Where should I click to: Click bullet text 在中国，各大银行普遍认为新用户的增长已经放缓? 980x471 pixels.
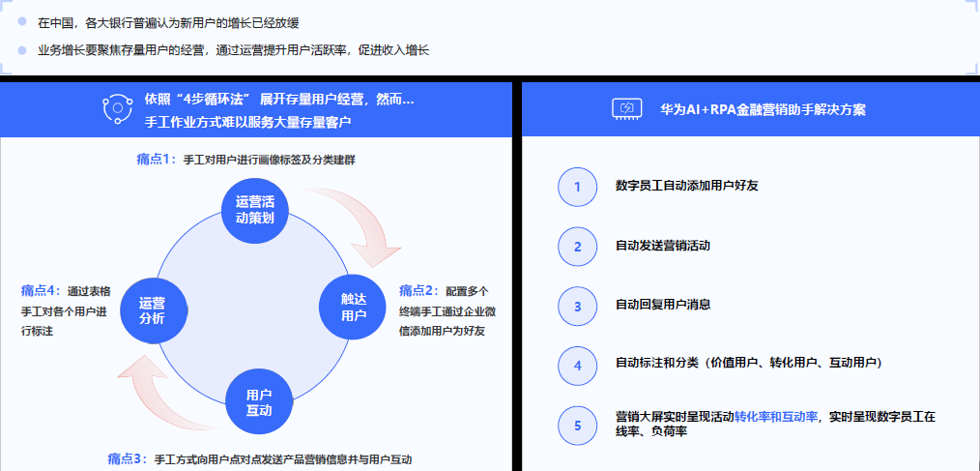(x=168, y=23)
